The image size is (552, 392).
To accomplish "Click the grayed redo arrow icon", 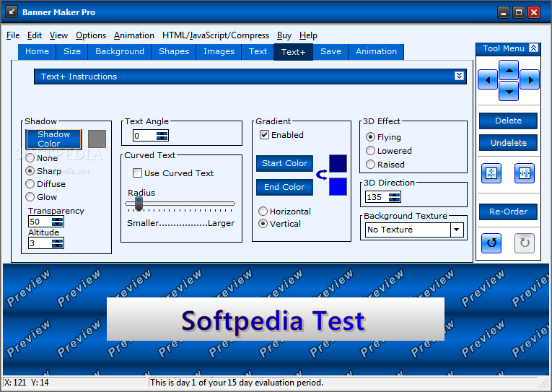I will coord(524,243).
